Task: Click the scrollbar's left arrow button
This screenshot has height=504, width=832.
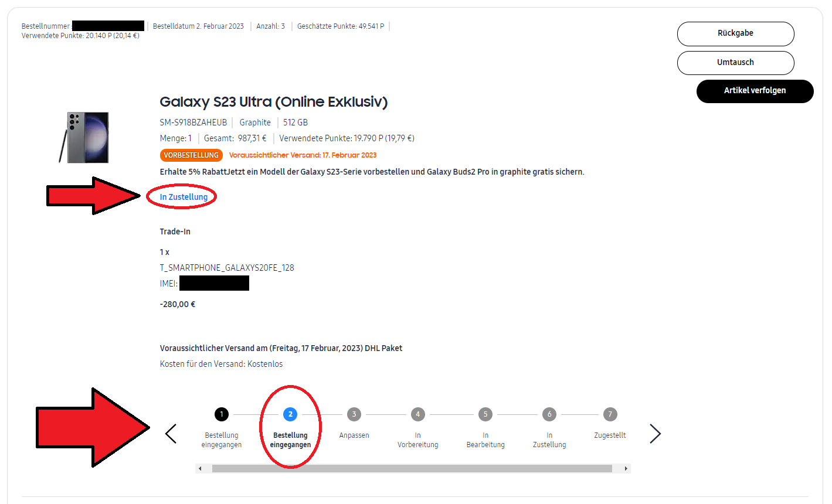Action: tap(201, 469)
